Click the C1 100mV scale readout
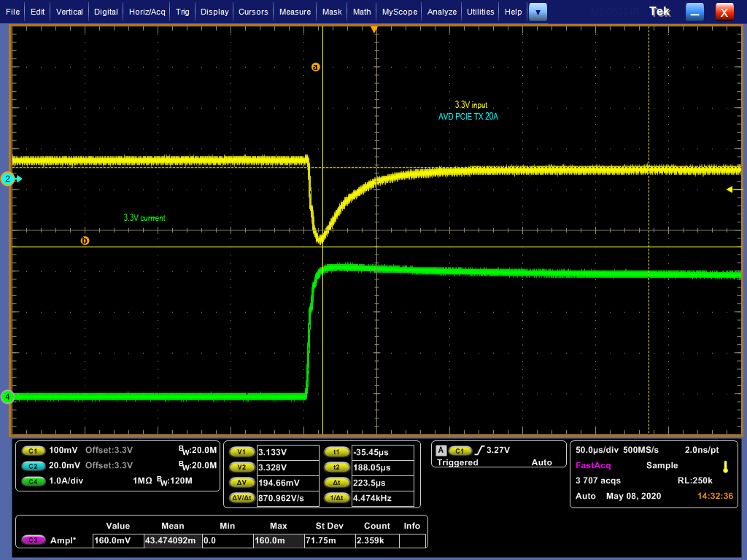The image size is (747, 560). 63,450
